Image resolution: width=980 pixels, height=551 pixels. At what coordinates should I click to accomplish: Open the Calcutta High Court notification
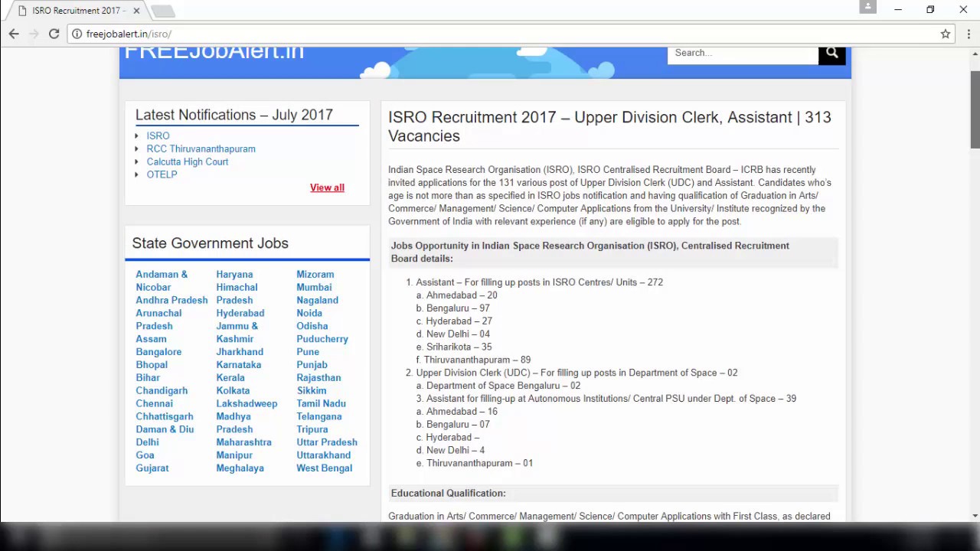[x=187, y=161]
